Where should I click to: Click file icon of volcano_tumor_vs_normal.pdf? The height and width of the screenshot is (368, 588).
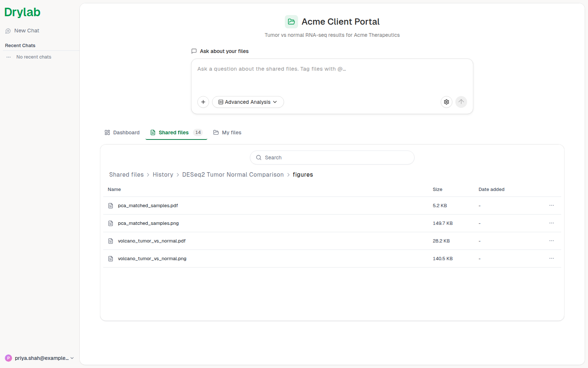111,241
